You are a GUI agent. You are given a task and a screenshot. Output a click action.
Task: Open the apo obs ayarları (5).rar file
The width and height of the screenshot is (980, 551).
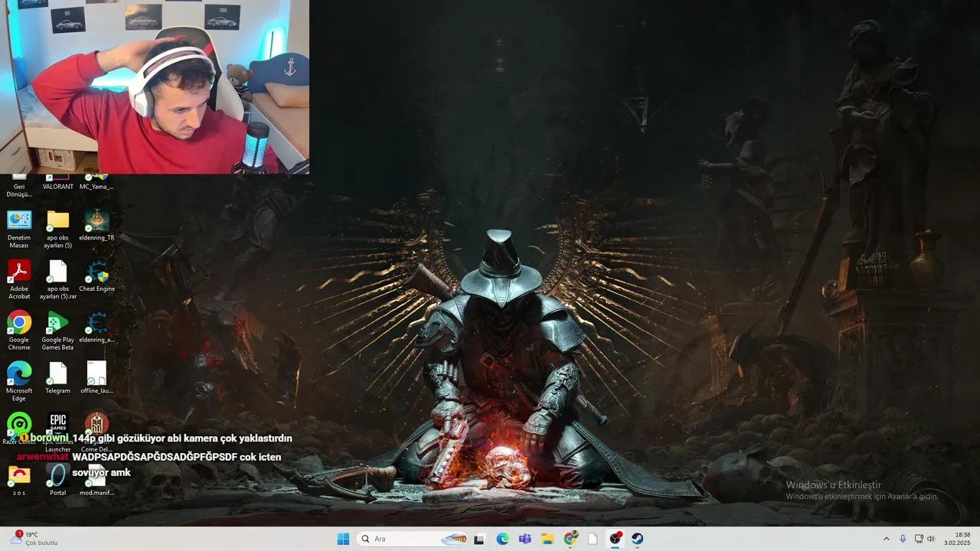tap(58, 279)
